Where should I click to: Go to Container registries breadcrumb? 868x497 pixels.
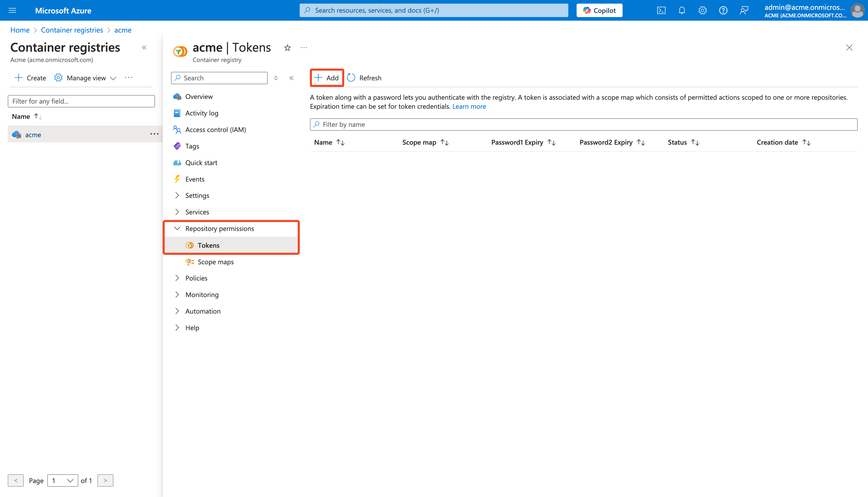[x=72, y=30]
